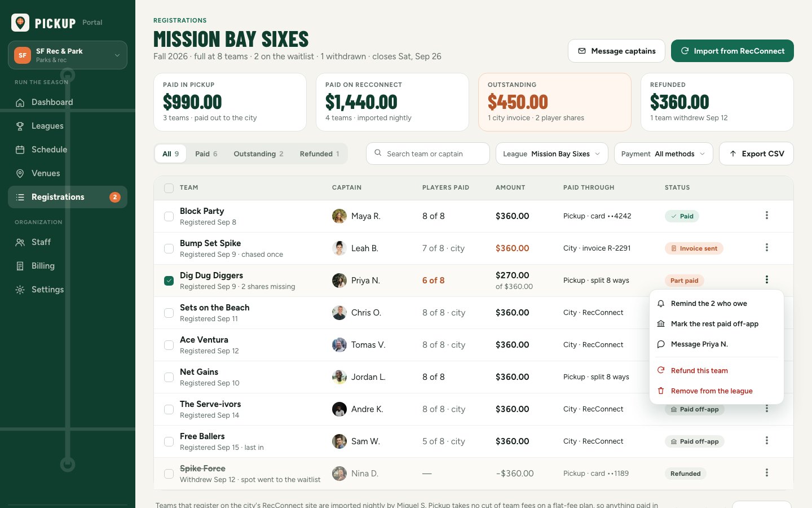The image size is (812, 508).
Task: Click the Venues map pin icon
Action: 20,173
